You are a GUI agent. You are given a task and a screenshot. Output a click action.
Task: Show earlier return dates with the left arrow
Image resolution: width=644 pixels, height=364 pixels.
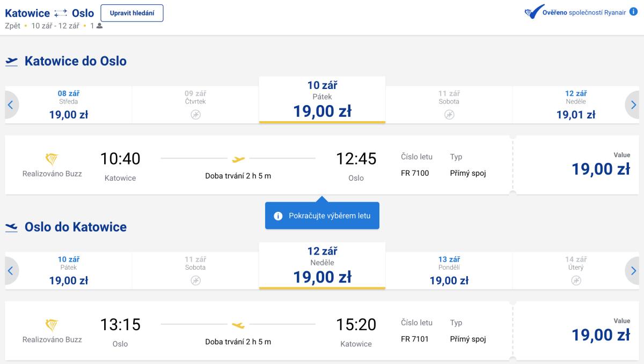pyautogui.click(x=10, y=271)
